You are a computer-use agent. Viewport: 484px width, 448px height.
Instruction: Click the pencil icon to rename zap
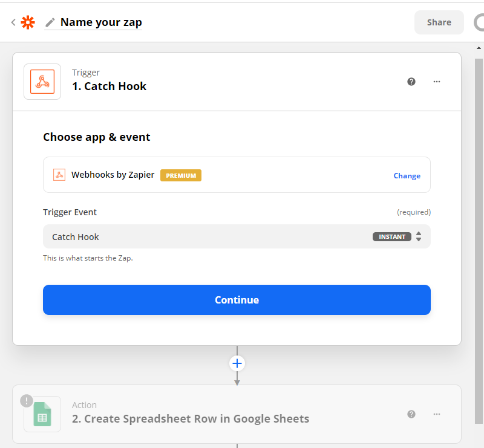tap(50, 22)
